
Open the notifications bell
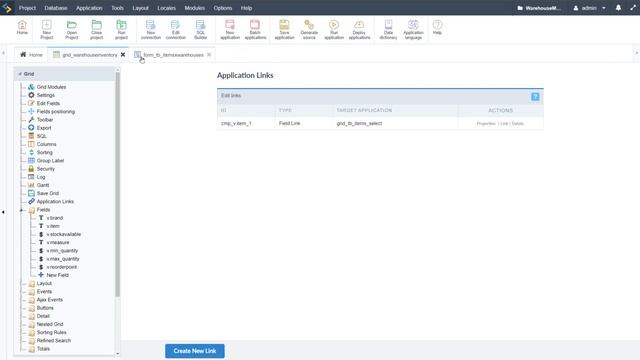[x=618, y=8]
